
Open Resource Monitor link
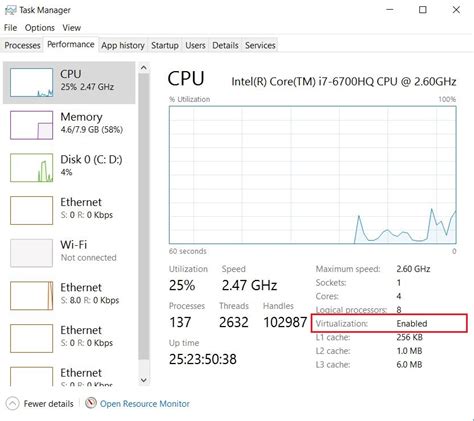point(145,404)
